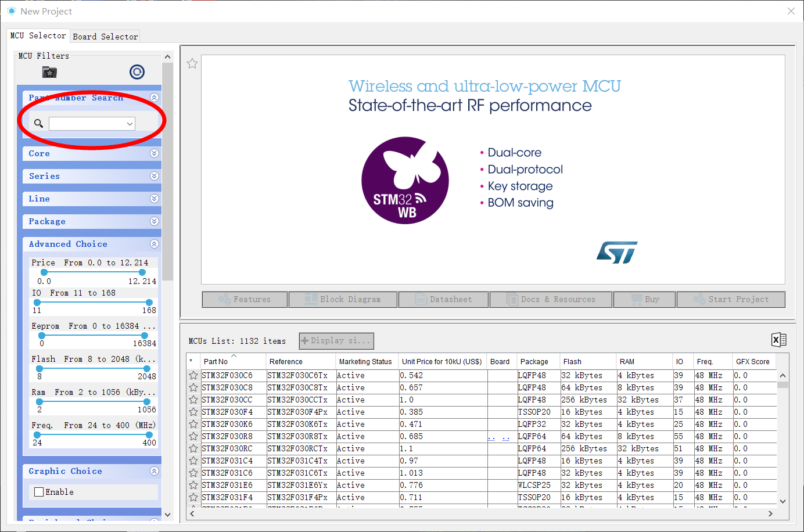Star the STM32F030RC row
The width and height of the screenshot is (804, 532).
(x=193, y=449)
